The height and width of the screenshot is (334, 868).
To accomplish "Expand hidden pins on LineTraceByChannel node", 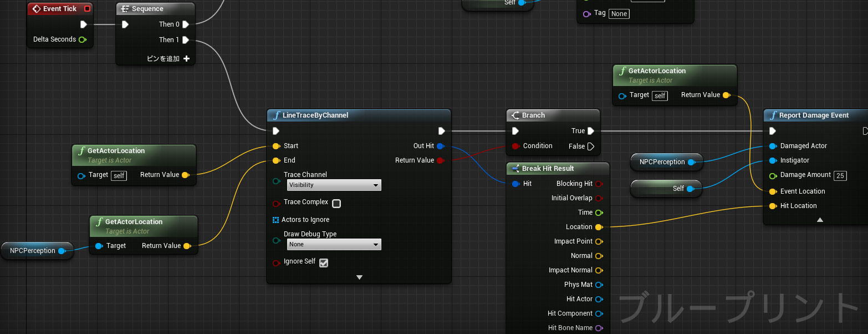I will pos(359,276).
